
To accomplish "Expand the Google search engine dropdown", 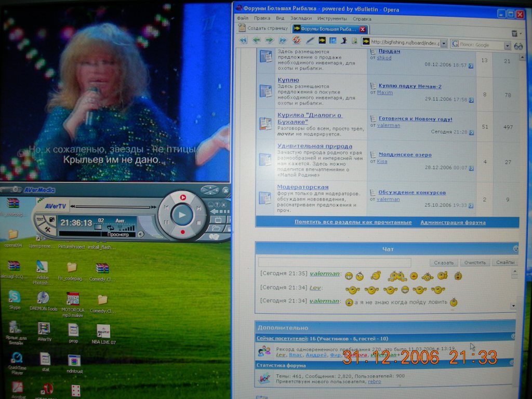I will [x=507, y=46].
